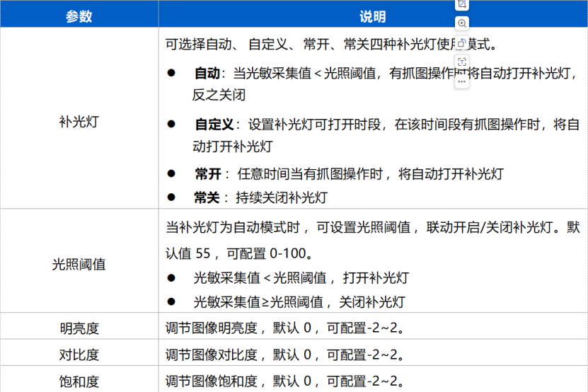Image resolution: width=588 pixels, height=392 pixels.
Task: Click the bold 自动 mode label
Action: click(x=207, y=73)
